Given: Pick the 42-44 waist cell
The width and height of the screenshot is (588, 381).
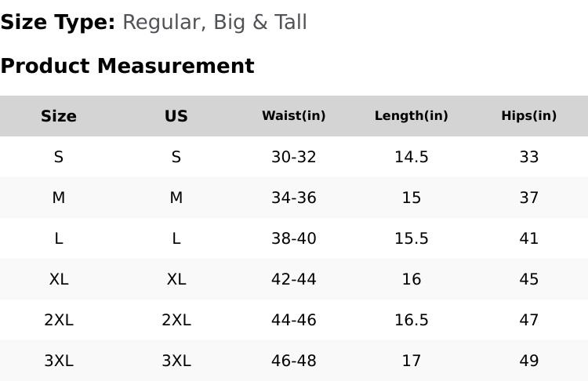Looking at the screenshot, I should pyautogui.click(x=294, y=279).
